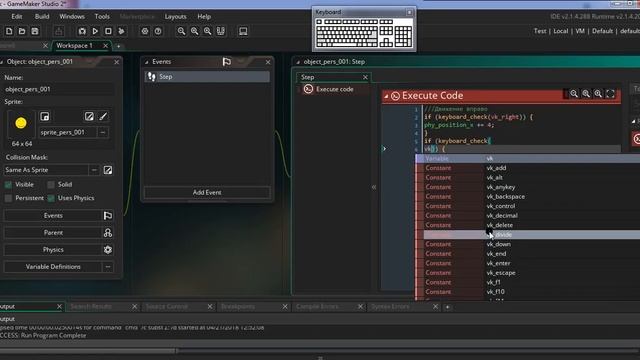
Task: Zoom out the workspace from the main toolbar
Action: (181, 31)
